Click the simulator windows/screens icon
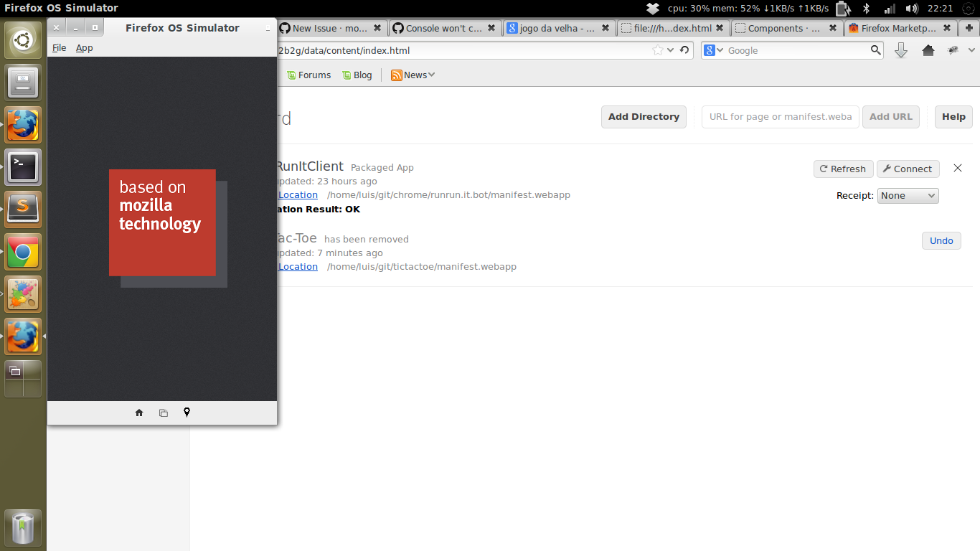This screenshot has width=980, height=551. [163, 413]
